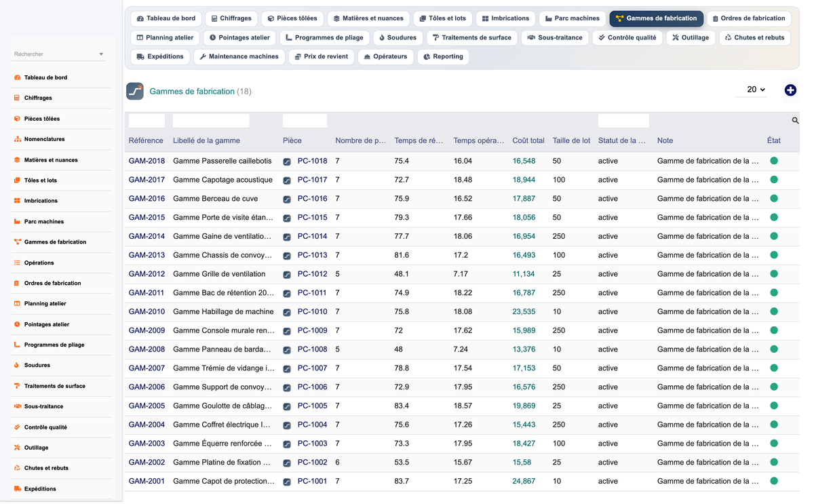Sort by Référence column header

[x=146, y=141]
